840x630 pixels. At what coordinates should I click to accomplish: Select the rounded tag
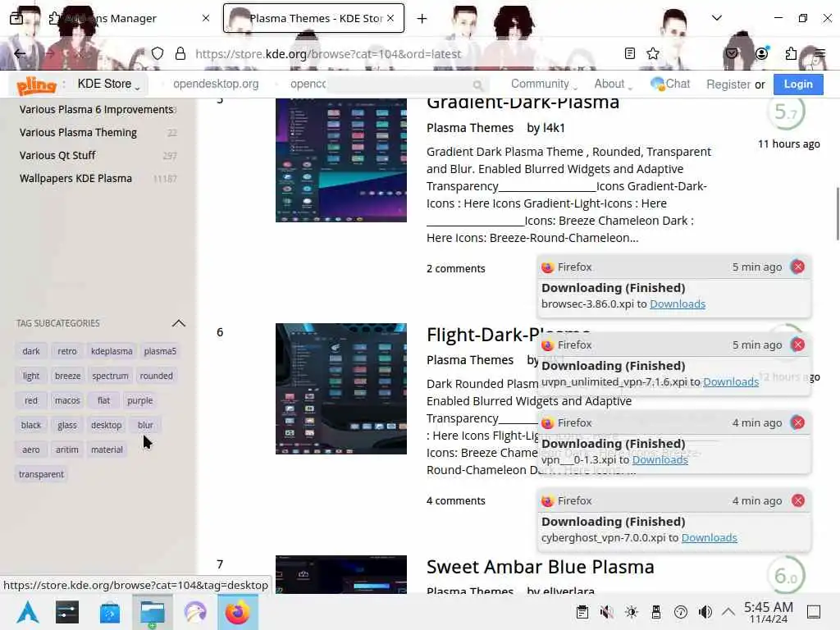click(157, 376)
